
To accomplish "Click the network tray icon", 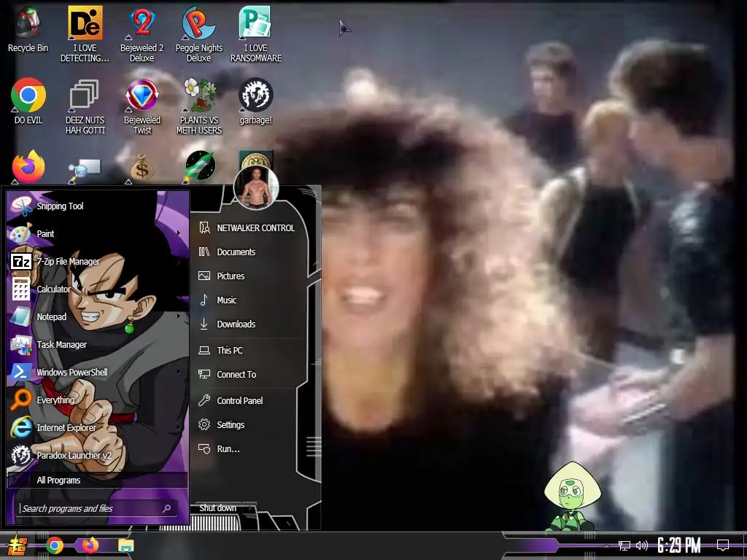I will pos(624,545).
